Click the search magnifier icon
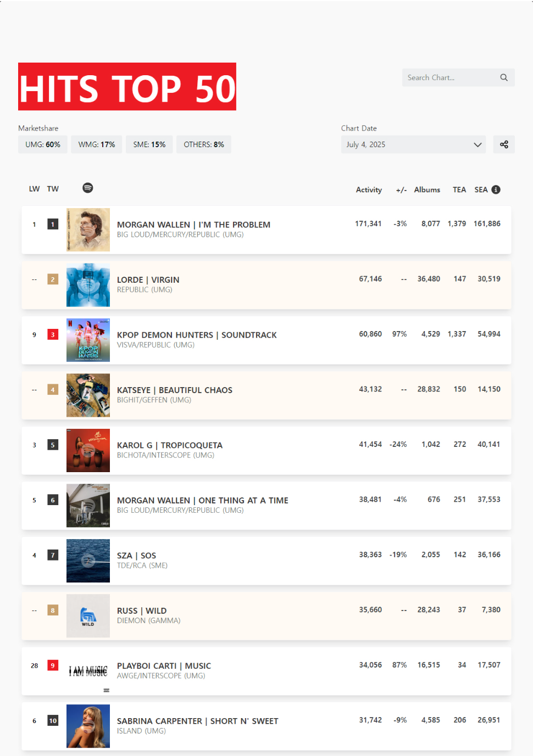The width and height of the screenshot is (533, 756). pos(503,77)
